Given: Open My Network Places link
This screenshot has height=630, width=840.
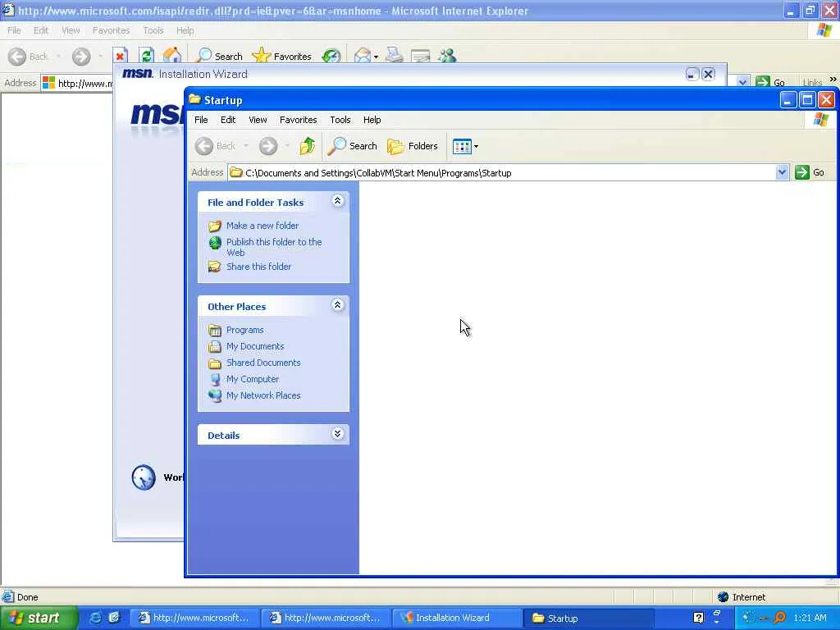Looking at the screenshot, I should pyautogui.click(x=263, y=395).
